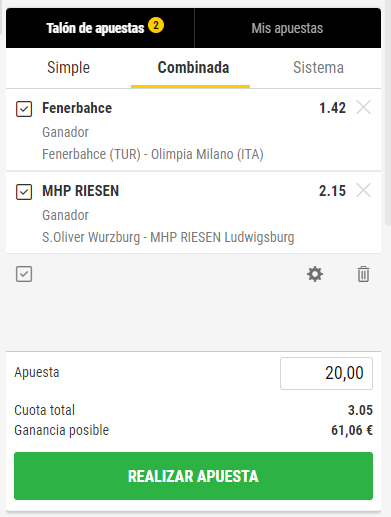Click the Apuesta stake input field
Screen dimensions: 391x517
click(x=326, y=373)
